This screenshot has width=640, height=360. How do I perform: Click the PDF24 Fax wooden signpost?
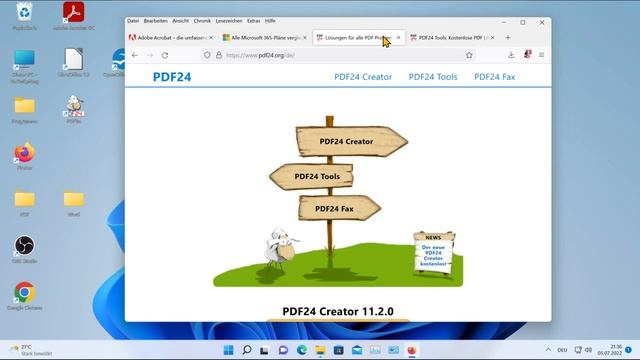[339, 208]
